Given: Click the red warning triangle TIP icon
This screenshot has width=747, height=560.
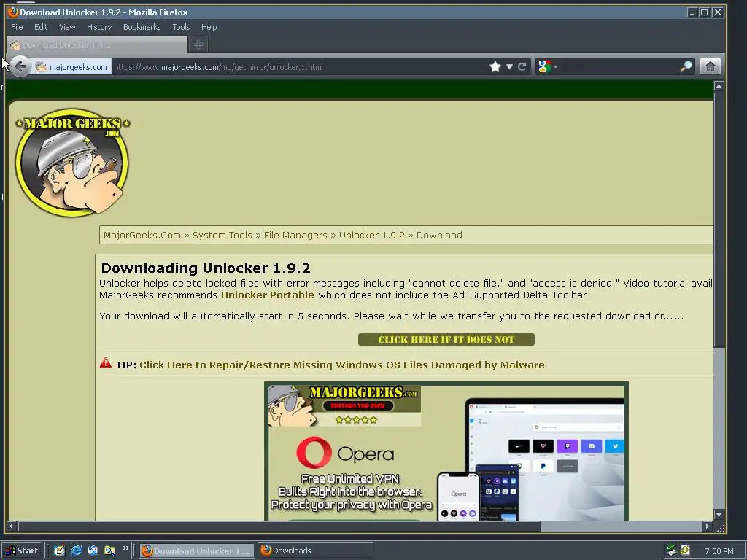Looking at the screenshot, I should [106, 363].
